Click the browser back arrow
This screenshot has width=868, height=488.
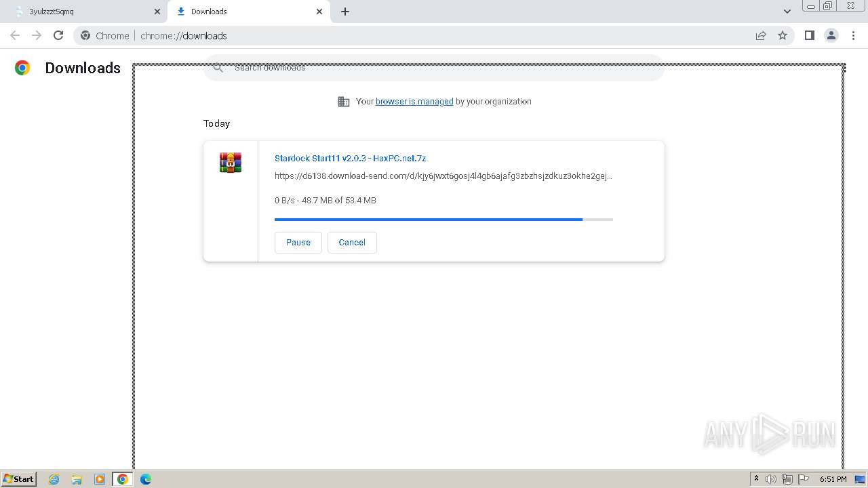tap(15, 35)
